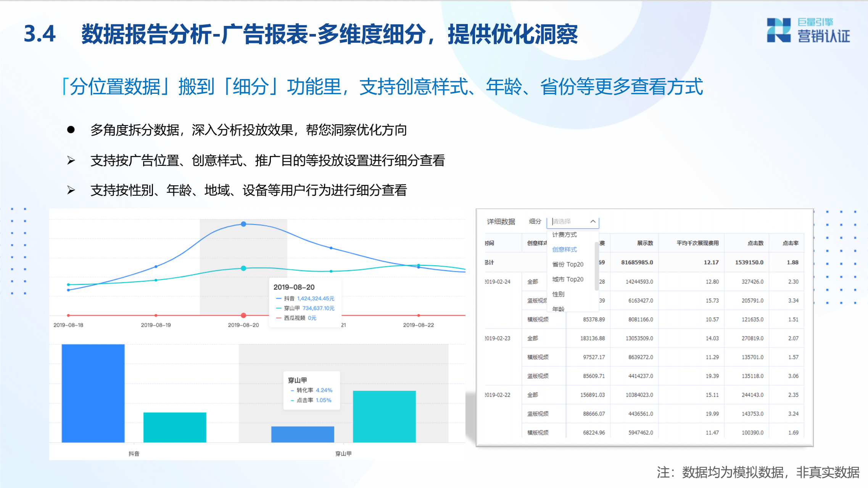This screenshot has height=488, width=868.
Task: Click the 327426.0 clicks cell
Action: pyautogui.click(x=752, y=282)
